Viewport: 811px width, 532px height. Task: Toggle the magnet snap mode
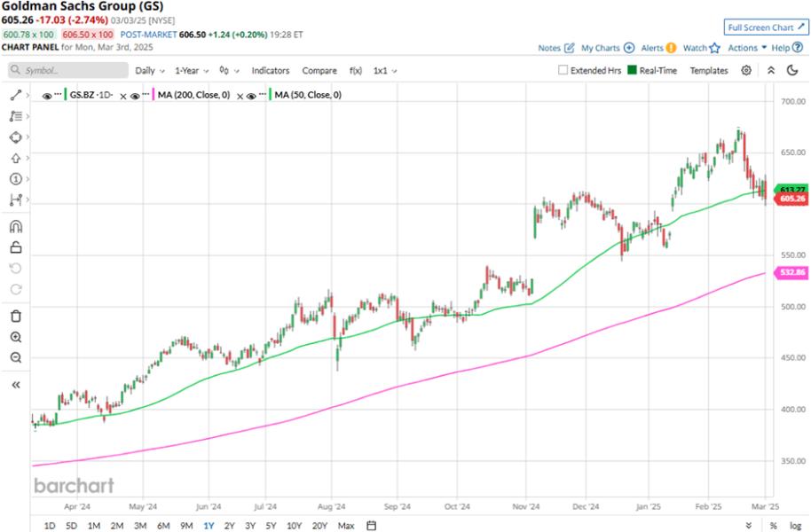point(15,226)
